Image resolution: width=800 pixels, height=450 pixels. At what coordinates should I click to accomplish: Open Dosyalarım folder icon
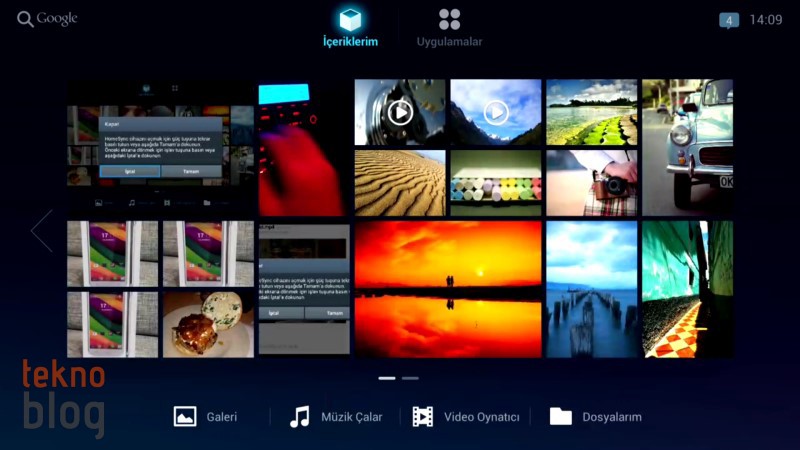pyautogui.click(x=560, y=417)
